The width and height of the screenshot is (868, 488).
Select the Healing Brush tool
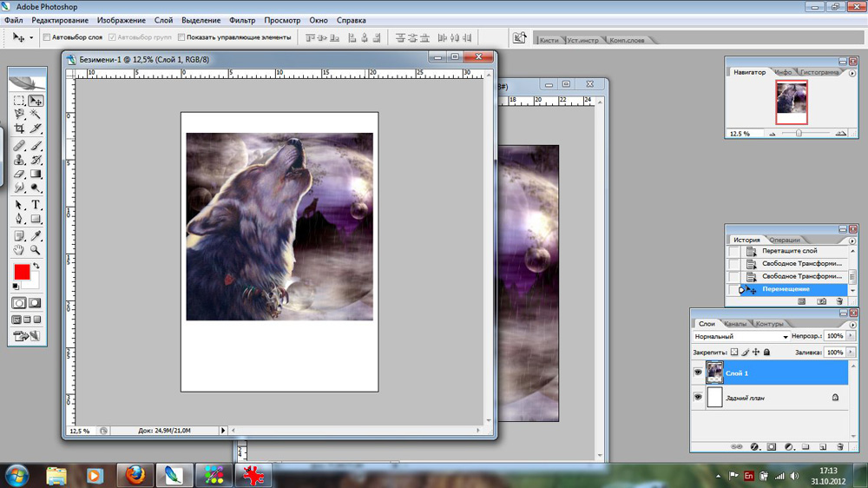(x=19, y=146)
